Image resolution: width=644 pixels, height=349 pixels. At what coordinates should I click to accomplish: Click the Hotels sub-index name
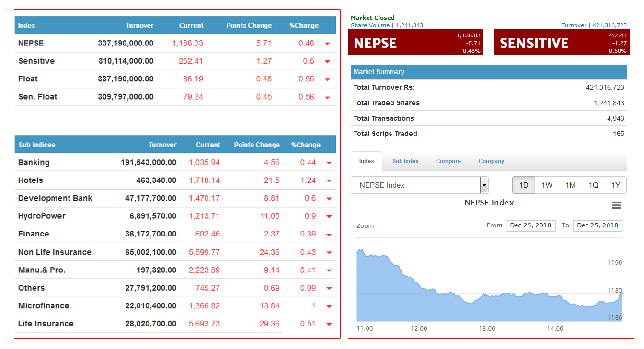31,180
